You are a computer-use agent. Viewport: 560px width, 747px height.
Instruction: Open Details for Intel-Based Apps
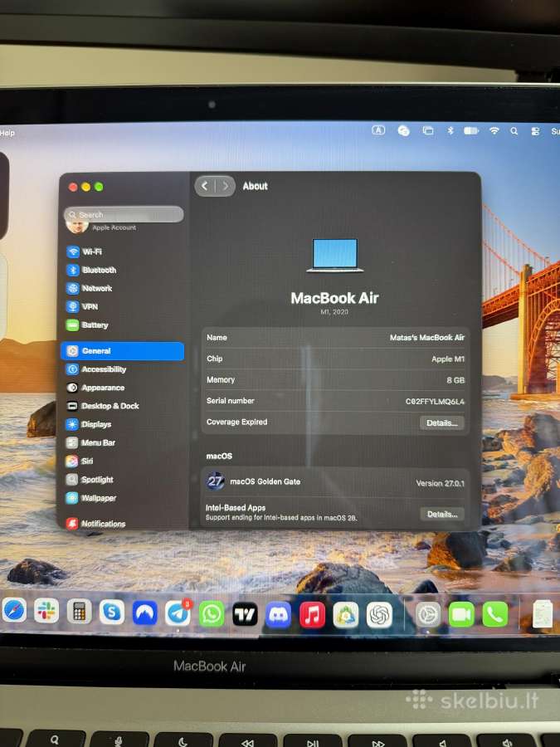442,514
